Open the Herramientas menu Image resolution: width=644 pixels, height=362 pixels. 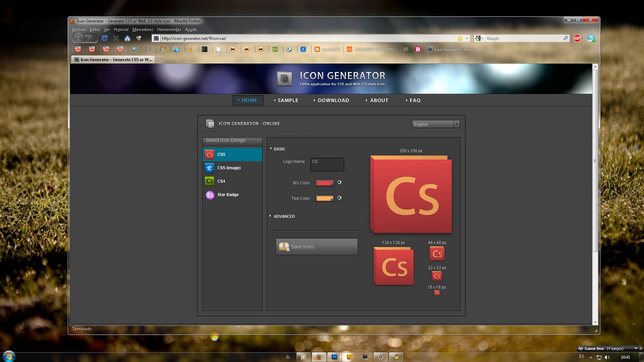[169, 29]
